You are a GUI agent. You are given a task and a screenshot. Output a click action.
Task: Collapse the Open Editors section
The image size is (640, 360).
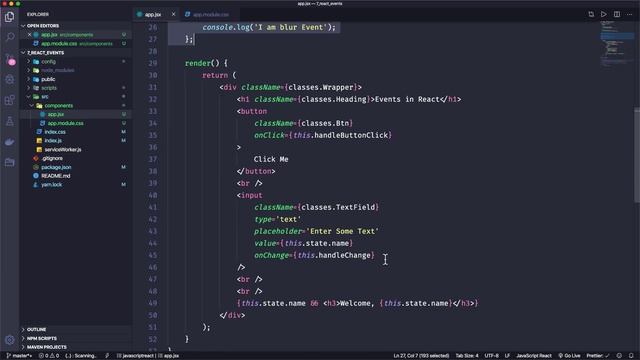pyautogui.click(x=43, y=26)
